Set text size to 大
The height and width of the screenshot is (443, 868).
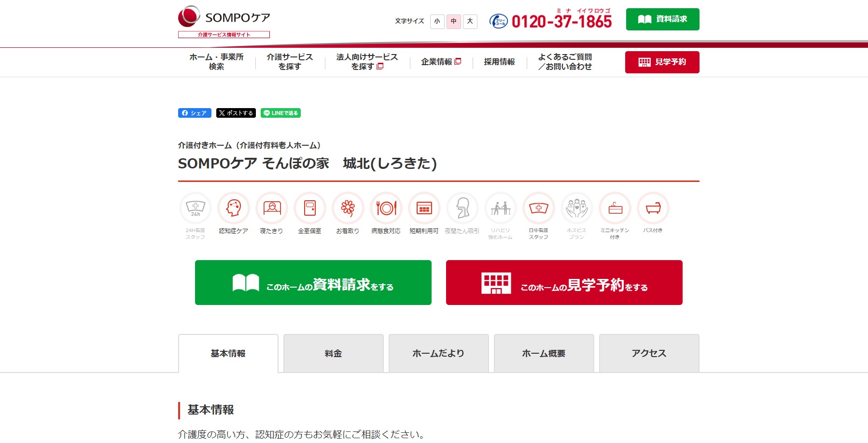click(469, 22)
